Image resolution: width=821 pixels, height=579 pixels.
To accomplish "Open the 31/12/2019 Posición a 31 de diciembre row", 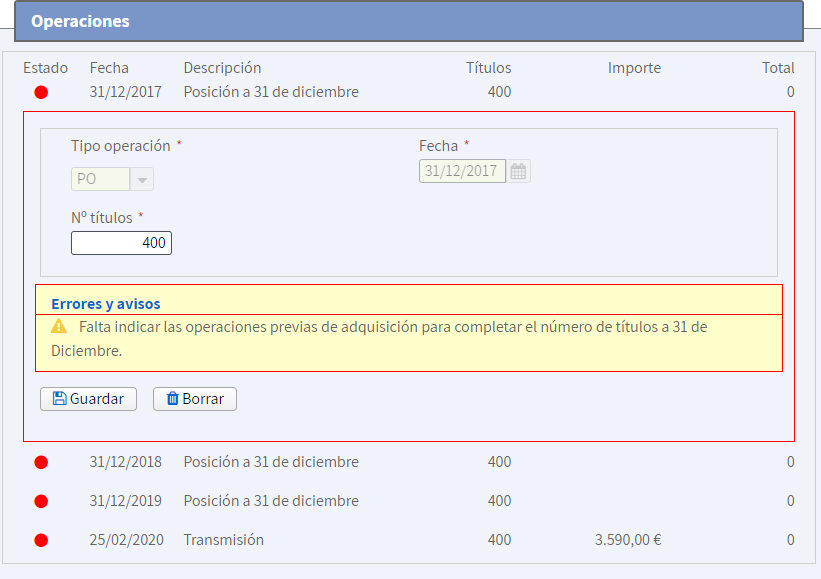I will pyautogui.click(x=270, y=501).
